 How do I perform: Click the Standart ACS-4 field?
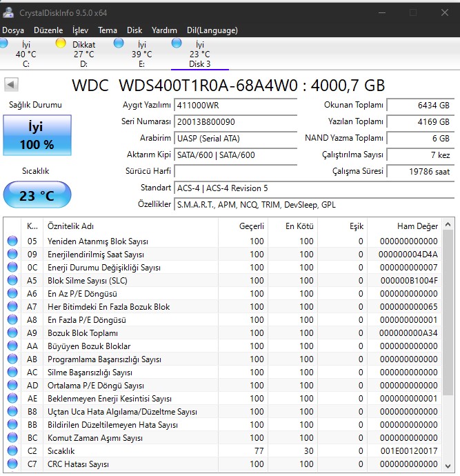(x=314, y=188)
